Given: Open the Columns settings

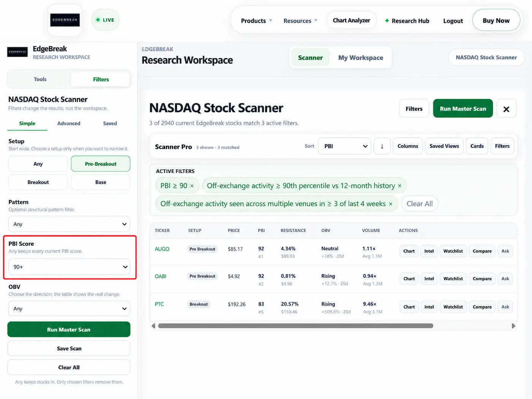Looking at the screenshot, I should click(x=408, y=146).
